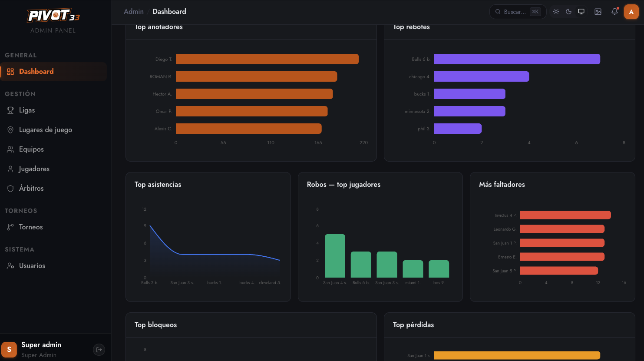The height and width of the screenshot is (361, 644).
Task: Click the Torneos branch icon
Action: [10, 227]
